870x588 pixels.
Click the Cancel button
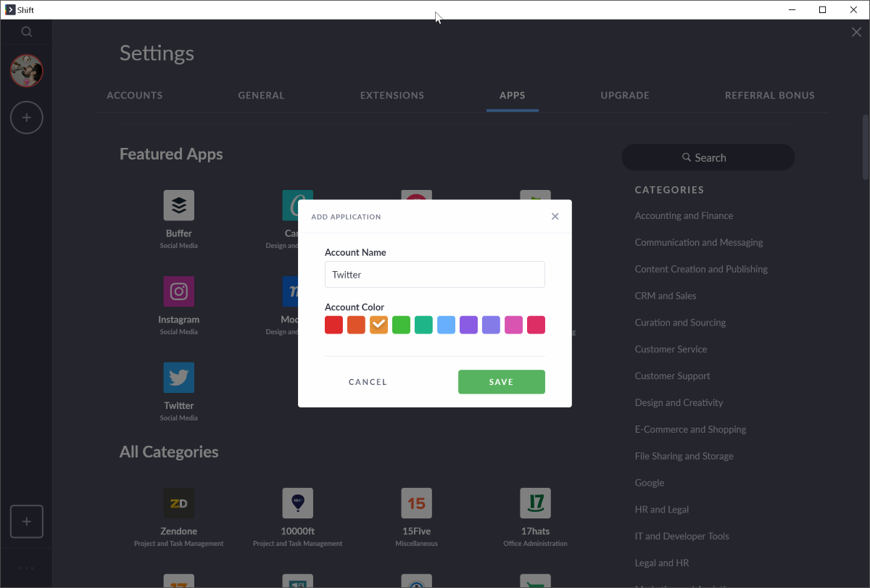[x=368, y=382]
